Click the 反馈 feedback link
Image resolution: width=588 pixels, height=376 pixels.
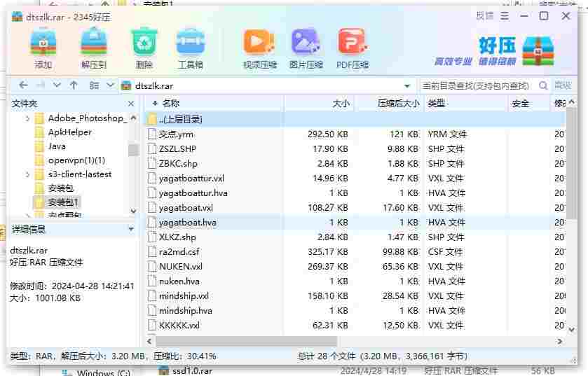[485, 16]
